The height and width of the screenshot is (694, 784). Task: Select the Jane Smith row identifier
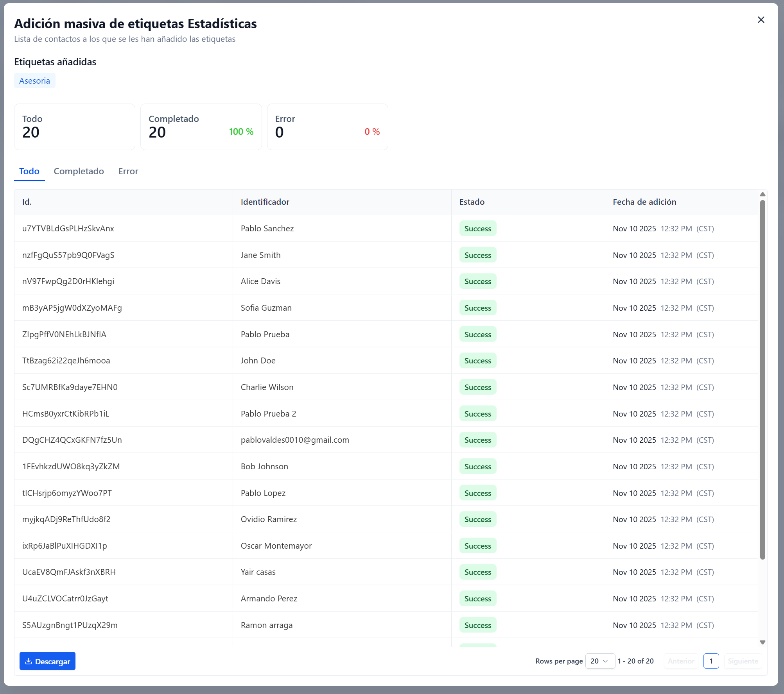pos(260,255)
